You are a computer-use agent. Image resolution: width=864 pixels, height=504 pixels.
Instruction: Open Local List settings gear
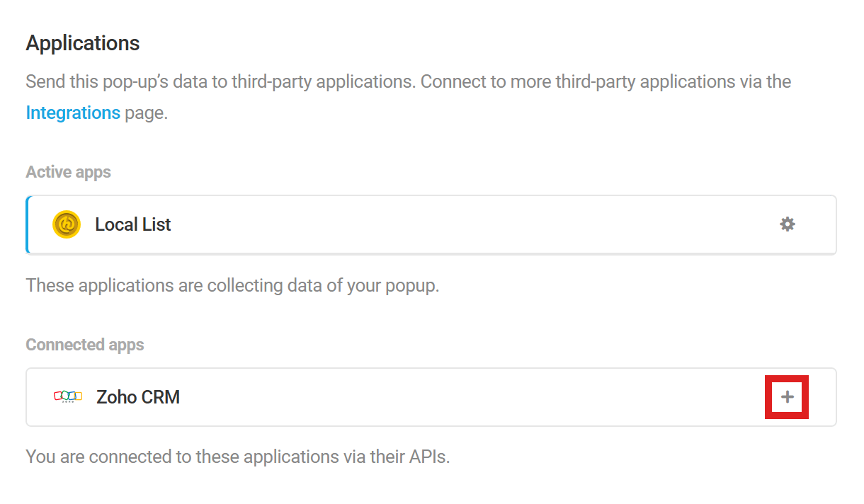(x=788, y=224)
